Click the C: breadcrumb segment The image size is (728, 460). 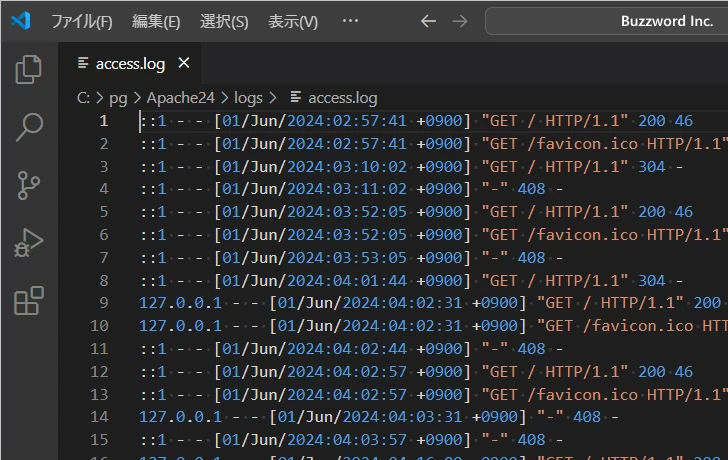pos(84,98)
